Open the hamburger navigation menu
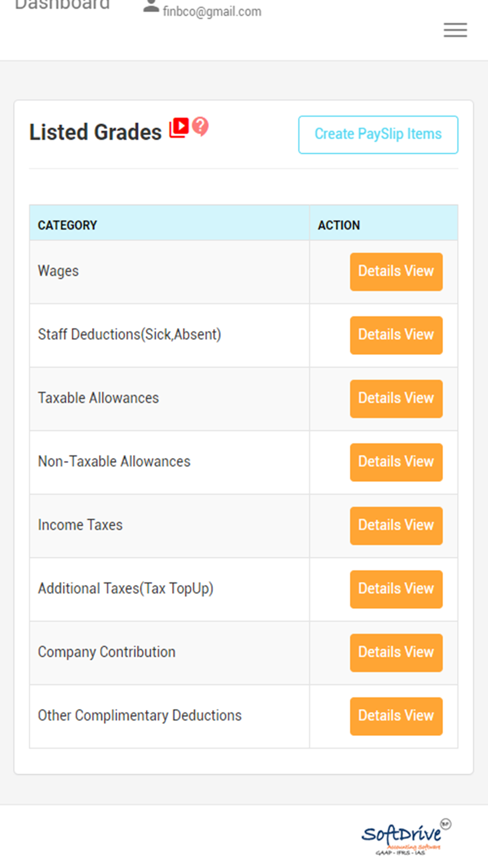488x868 pixels. (455, 30)
